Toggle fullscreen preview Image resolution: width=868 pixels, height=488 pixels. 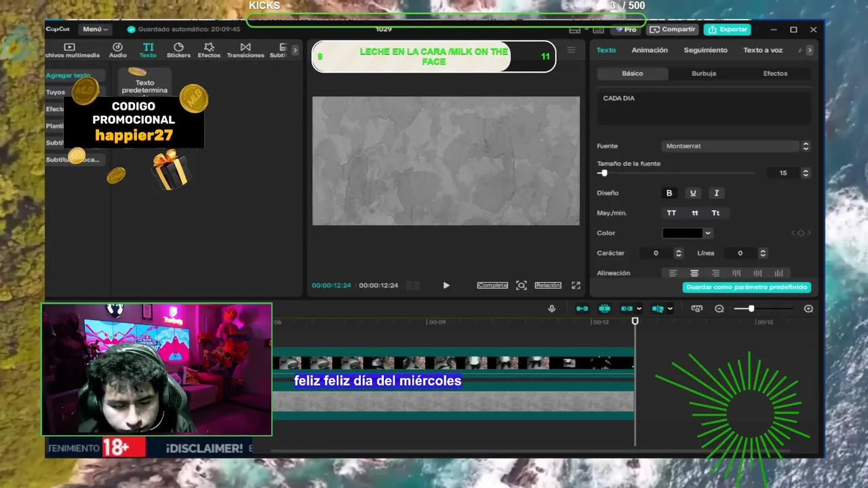tap(576, 285)
